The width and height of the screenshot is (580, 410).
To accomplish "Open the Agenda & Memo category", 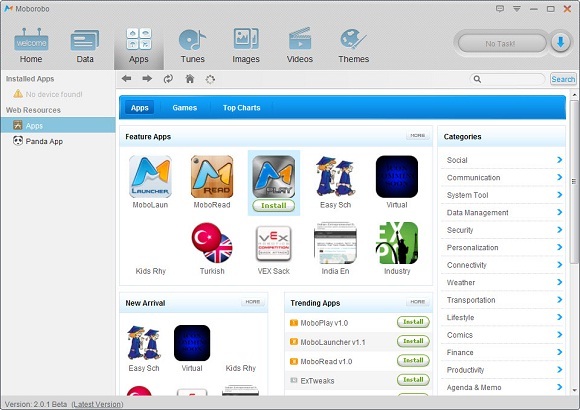I will (503, 387).
